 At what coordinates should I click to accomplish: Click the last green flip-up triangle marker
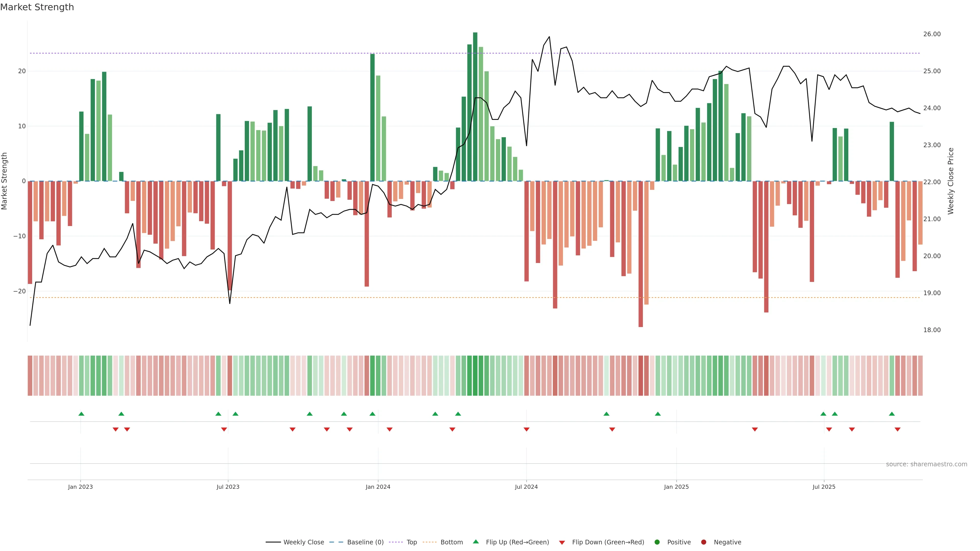pyautogui.click(x=892, y=414)
